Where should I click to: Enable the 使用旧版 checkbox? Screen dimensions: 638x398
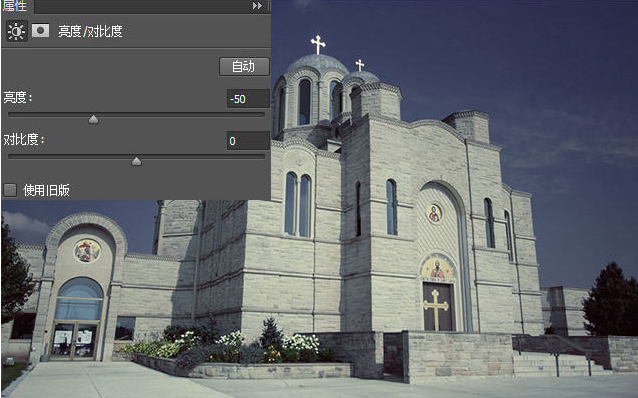click(10, 190)
